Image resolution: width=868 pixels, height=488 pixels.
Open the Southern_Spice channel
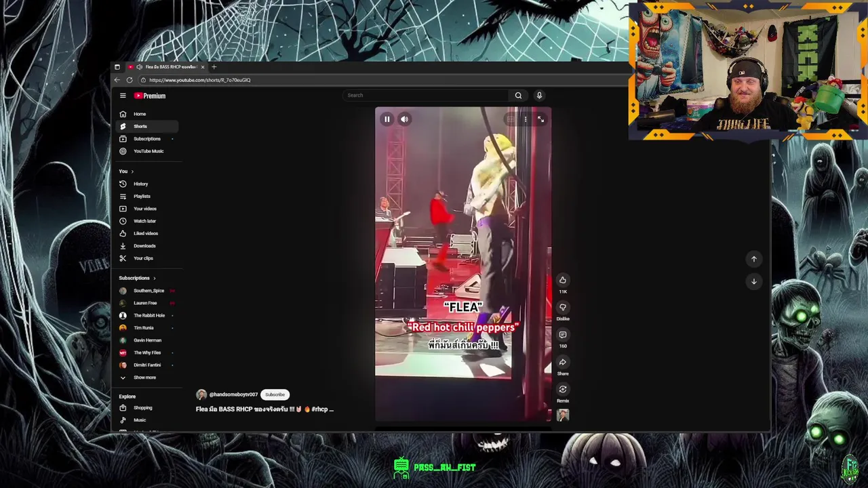tap(146, 291)
